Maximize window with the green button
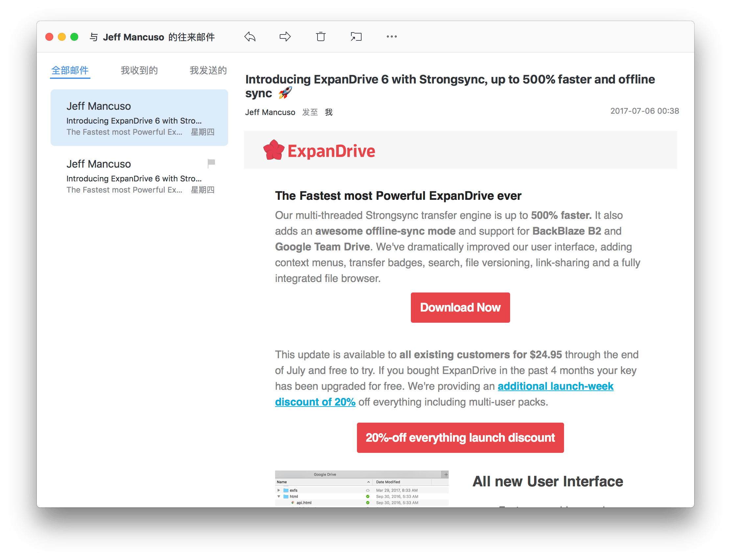 [74, 37]
